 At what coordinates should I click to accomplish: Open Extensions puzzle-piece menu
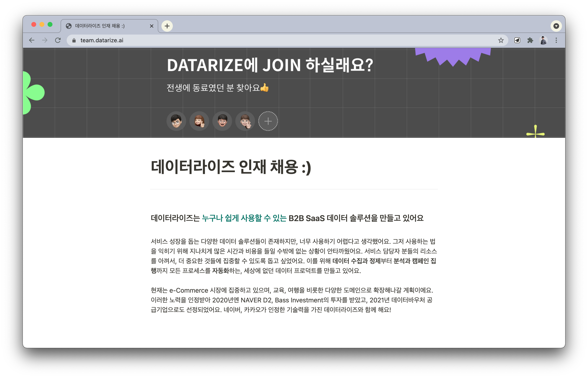(530, 40)
